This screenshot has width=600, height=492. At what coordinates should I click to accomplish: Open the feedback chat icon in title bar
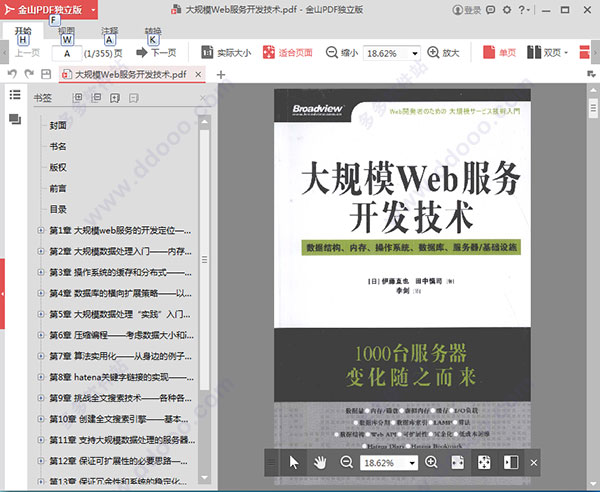click(x=491, y=10)
